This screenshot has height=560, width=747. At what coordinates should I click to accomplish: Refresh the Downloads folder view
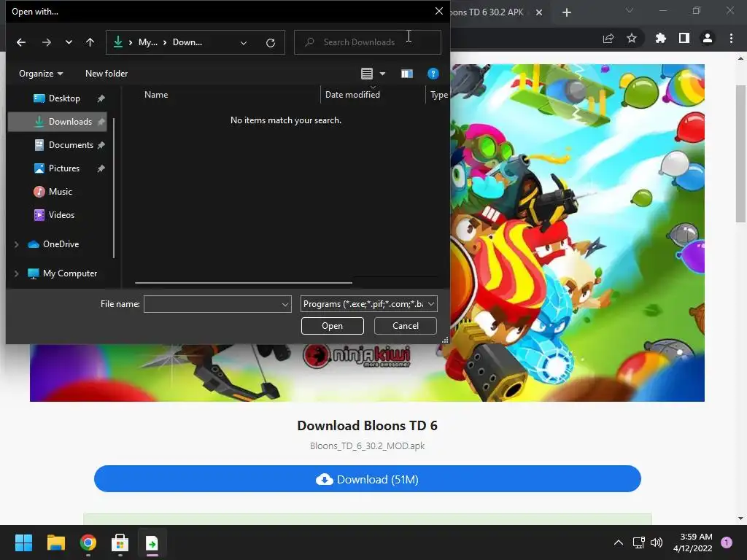(271, 43)
